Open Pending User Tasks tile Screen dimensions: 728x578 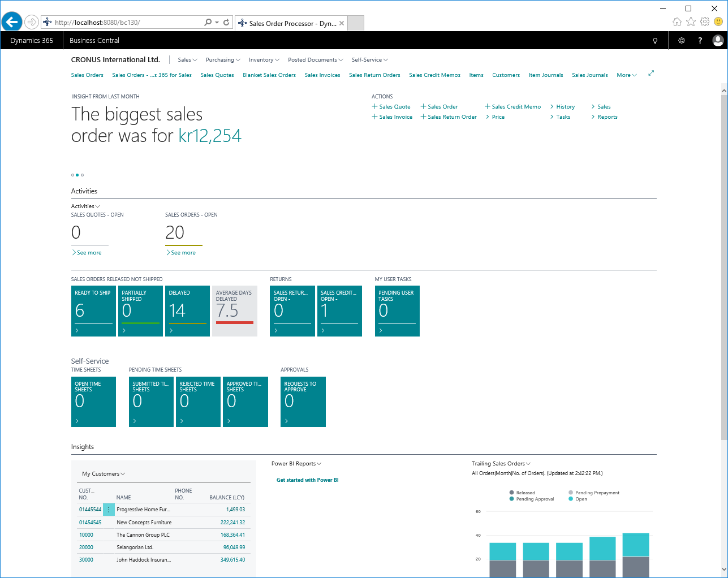pyautogui.click(x=397, y=311)
